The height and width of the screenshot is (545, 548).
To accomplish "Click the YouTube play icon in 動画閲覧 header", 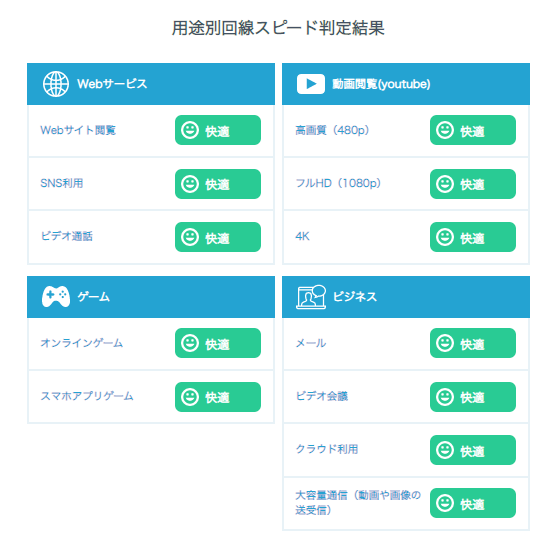I will [x=311, y=84].
